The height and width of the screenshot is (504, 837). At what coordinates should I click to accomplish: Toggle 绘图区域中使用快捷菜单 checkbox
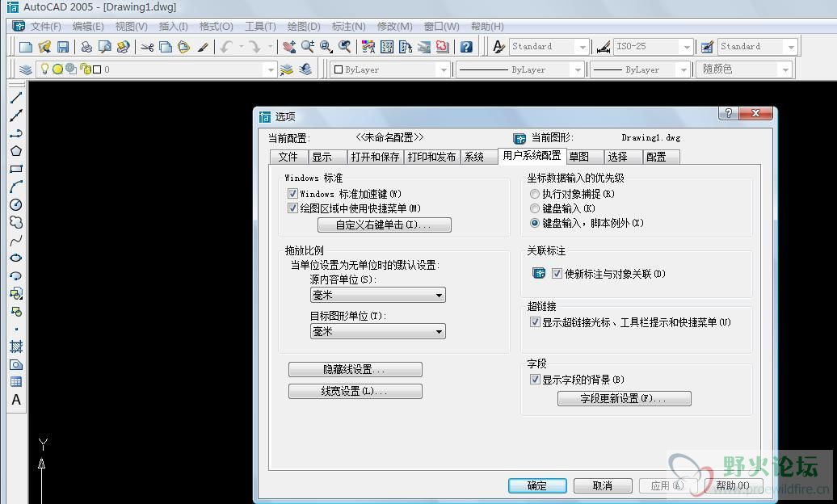coord(292,208)
